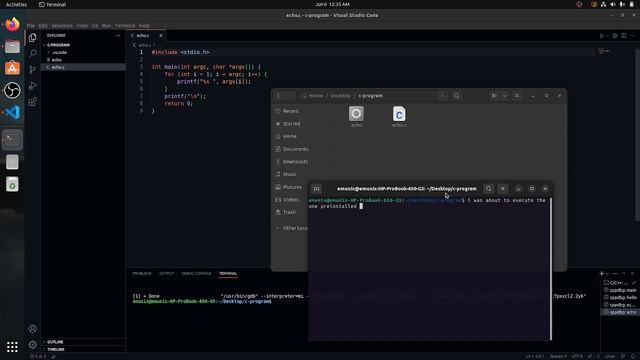Open the Accounts icon in VS Code activity bar

pyautogui.click(x=33, y=329)
